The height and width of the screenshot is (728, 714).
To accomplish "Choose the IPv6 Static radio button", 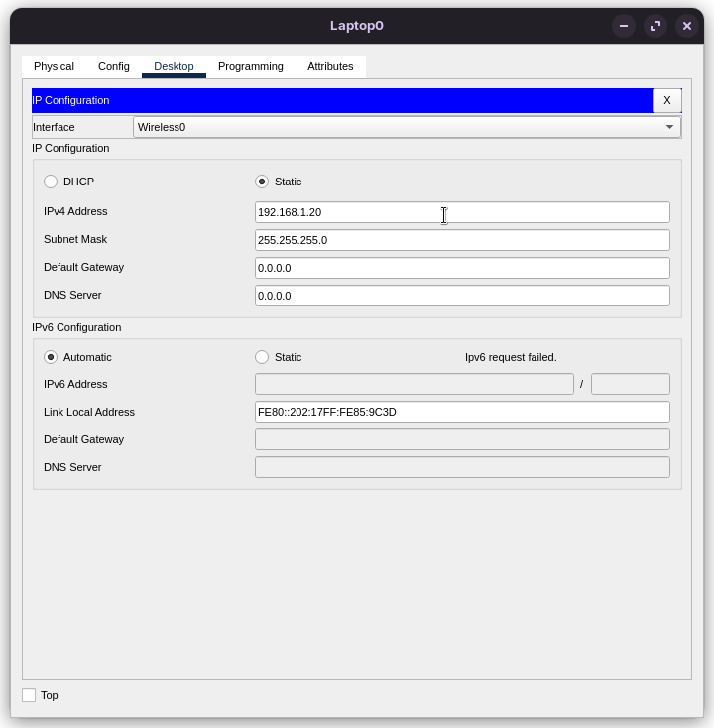I will point(262,357).
